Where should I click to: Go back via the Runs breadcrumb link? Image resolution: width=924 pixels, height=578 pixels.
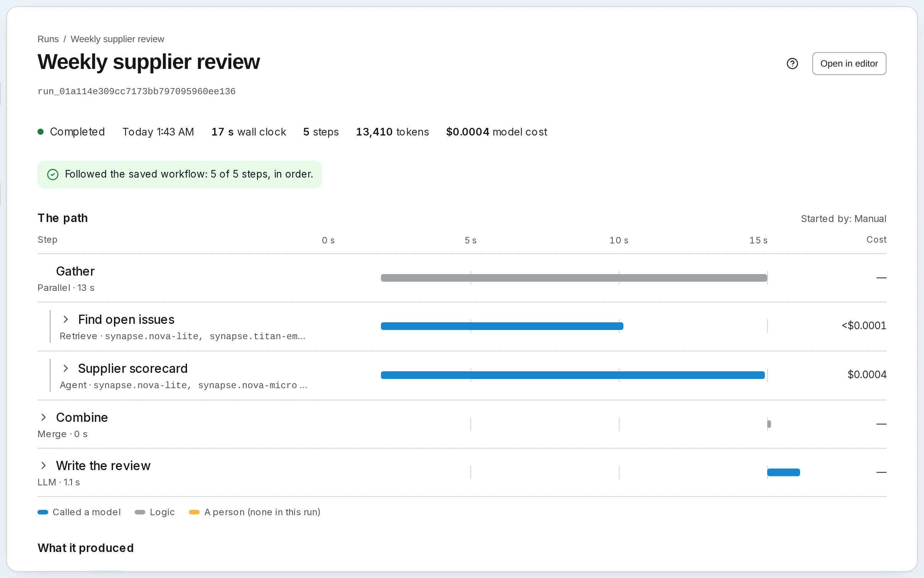48,39
